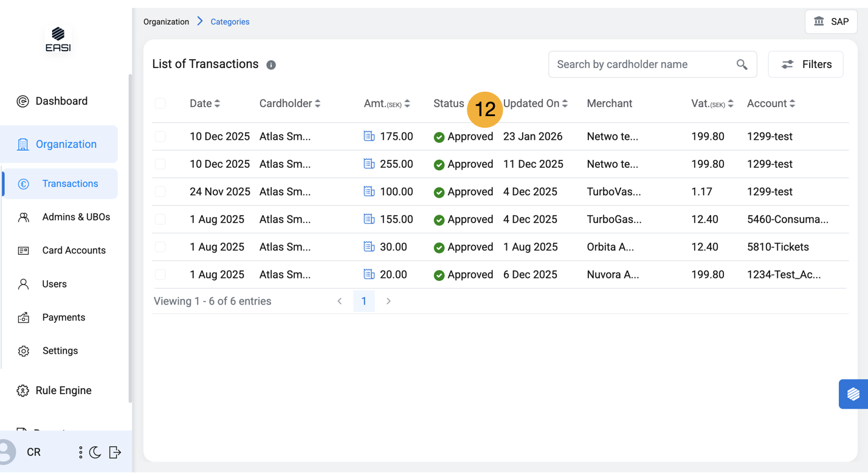Go to Rule Engine section

tap(63, 390)
